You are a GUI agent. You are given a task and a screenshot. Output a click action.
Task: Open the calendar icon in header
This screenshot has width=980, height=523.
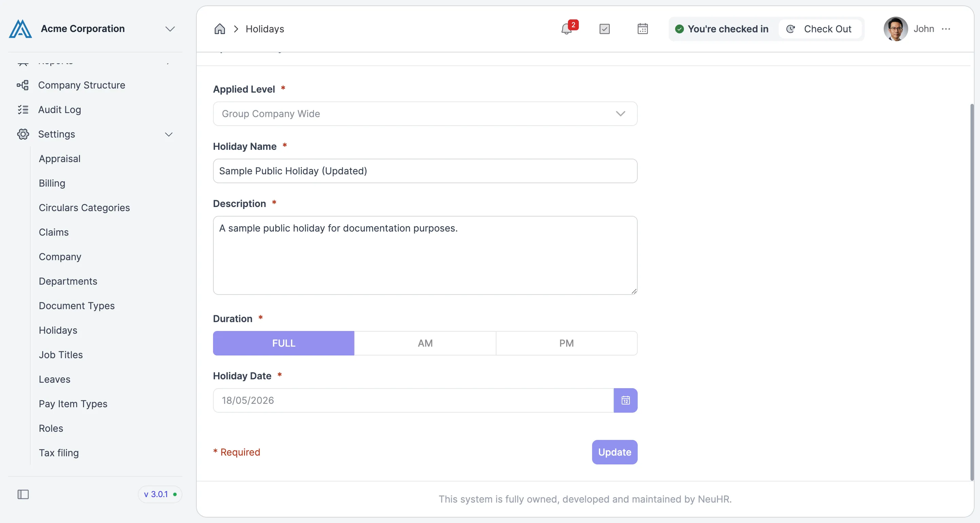coord(642,29)
